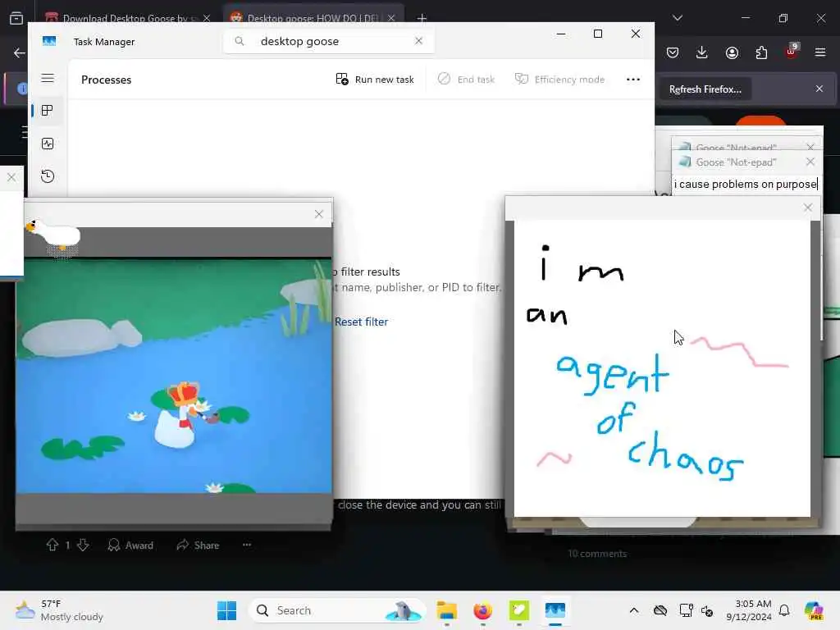
Task: Open Firefox downloads panel
Action: (x=702, y=52)
